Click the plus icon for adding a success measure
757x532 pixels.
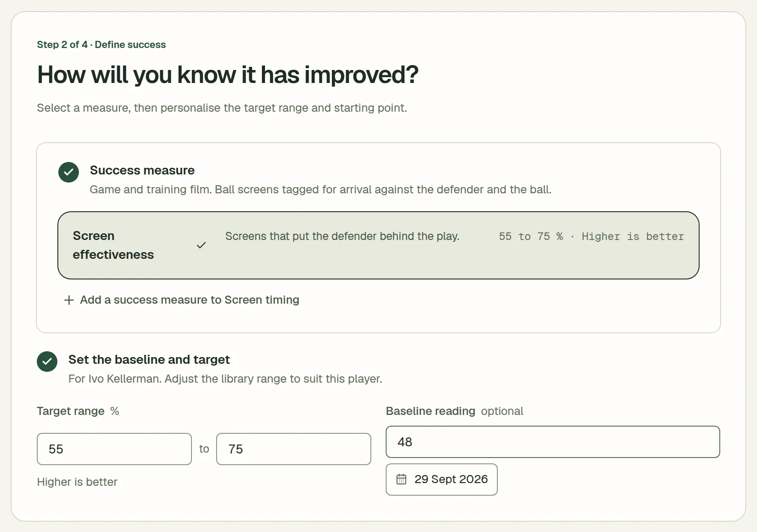click(69, 300)
